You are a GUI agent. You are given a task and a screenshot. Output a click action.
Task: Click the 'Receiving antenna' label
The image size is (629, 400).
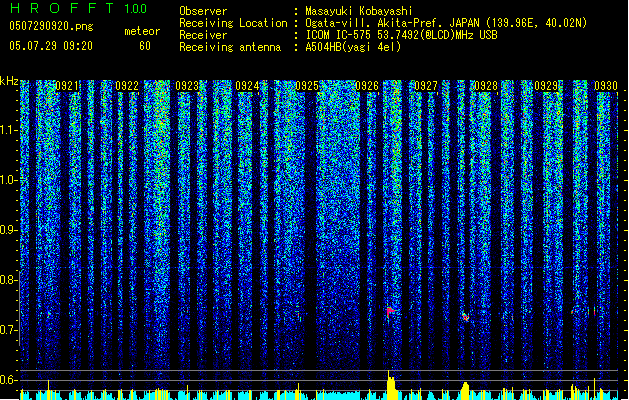click(230, 47)
